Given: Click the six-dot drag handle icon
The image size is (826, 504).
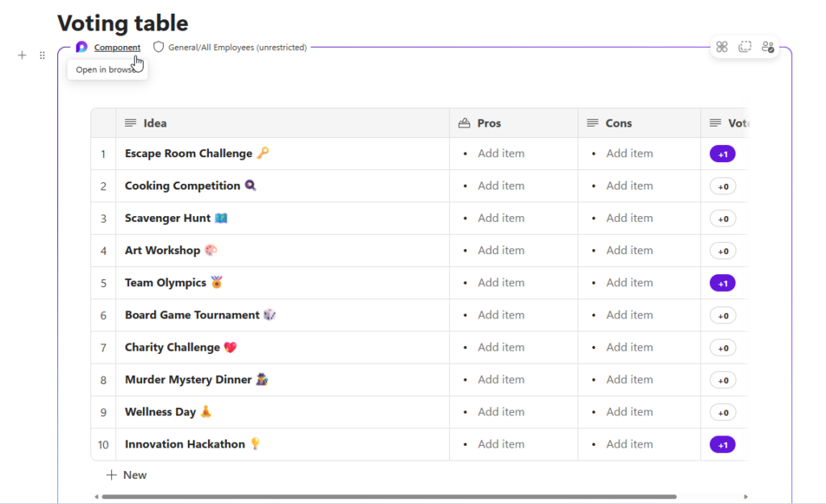Looking at the screenshot, I should click(42, 56).
